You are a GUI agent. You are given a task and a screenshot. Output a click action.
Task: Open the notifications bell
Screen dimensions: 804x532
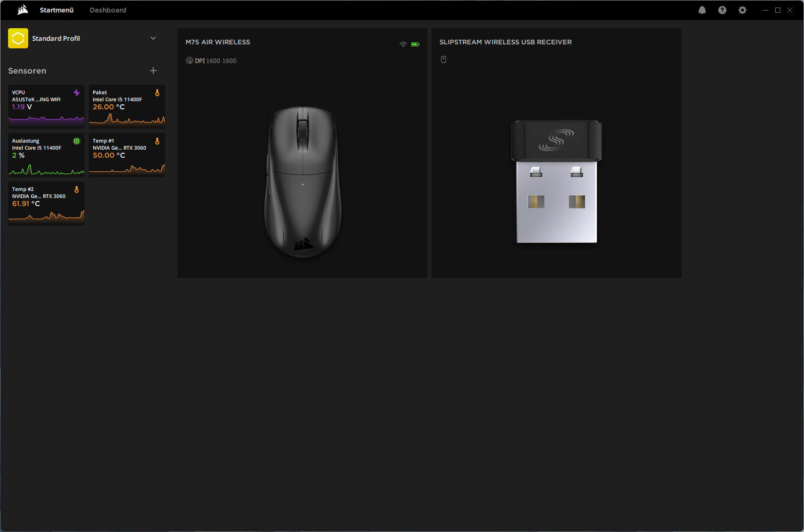702,10
